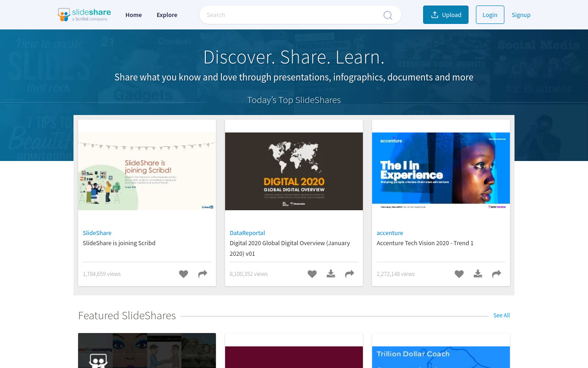Click the 1,784,659 views text
Screen dimensions: 588x368
point(102,274)
